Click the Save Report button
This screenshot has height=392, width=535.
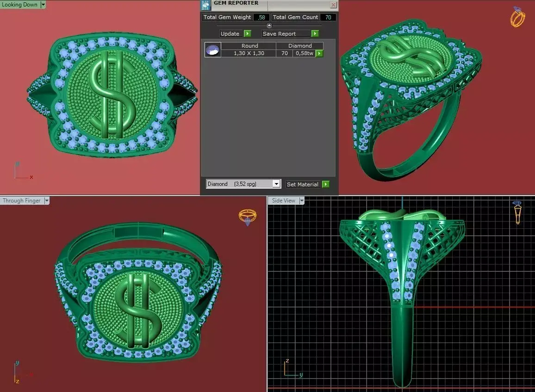(286, 33)
